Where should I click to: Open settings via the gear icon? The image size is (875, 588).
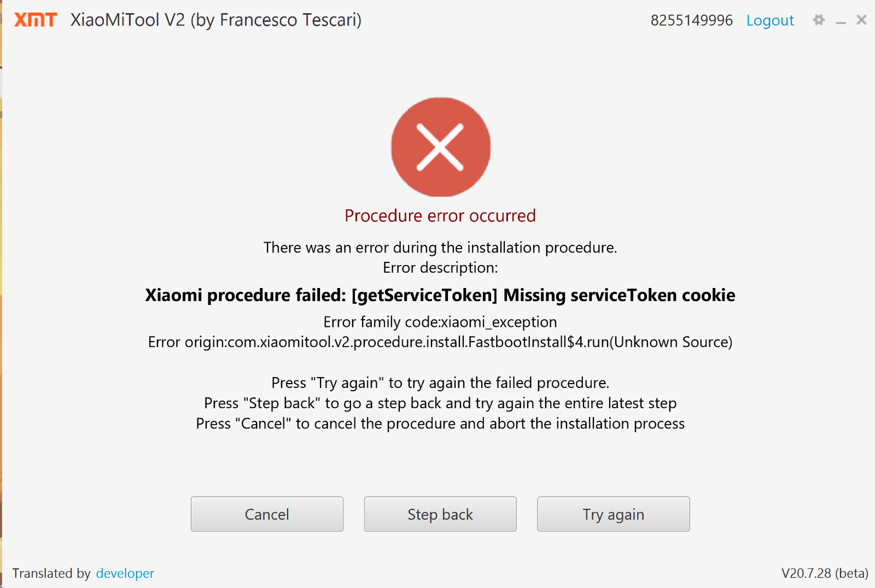tap(819, 20)
